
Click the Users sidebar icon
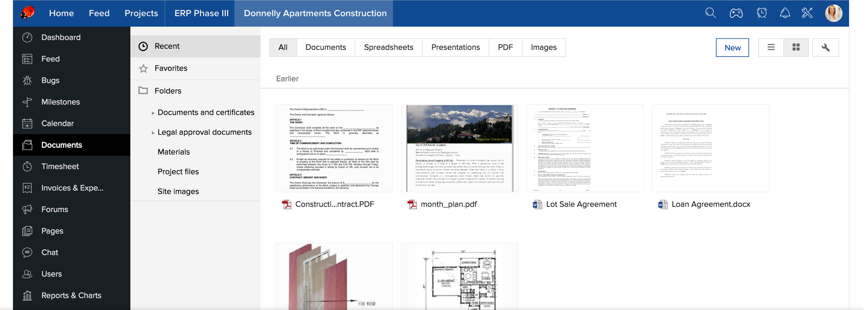pos(27,274)
